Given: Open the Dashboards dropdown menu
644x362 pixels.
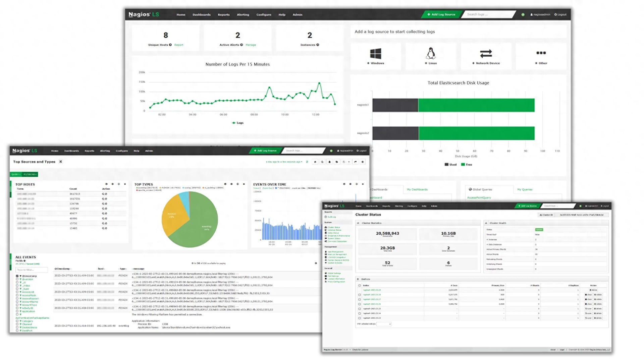Looking at the screenshot, I should tap(201, 14).
